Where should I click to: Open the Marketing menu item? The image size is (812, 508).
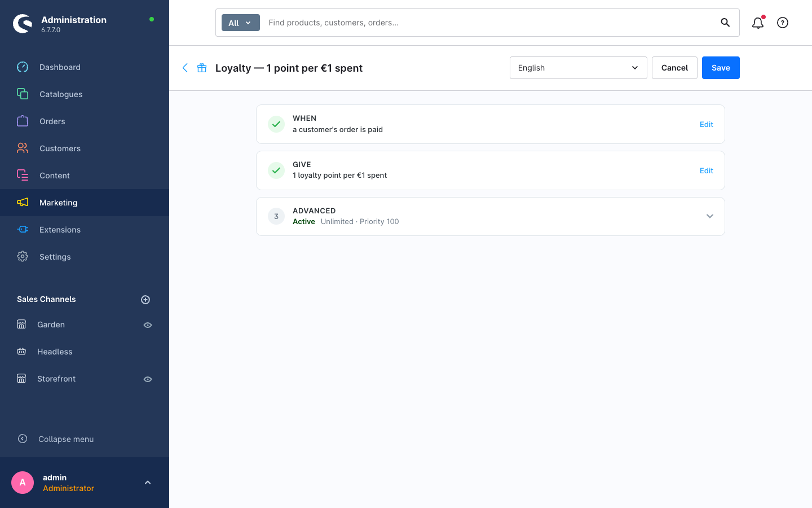pos(85,203)
